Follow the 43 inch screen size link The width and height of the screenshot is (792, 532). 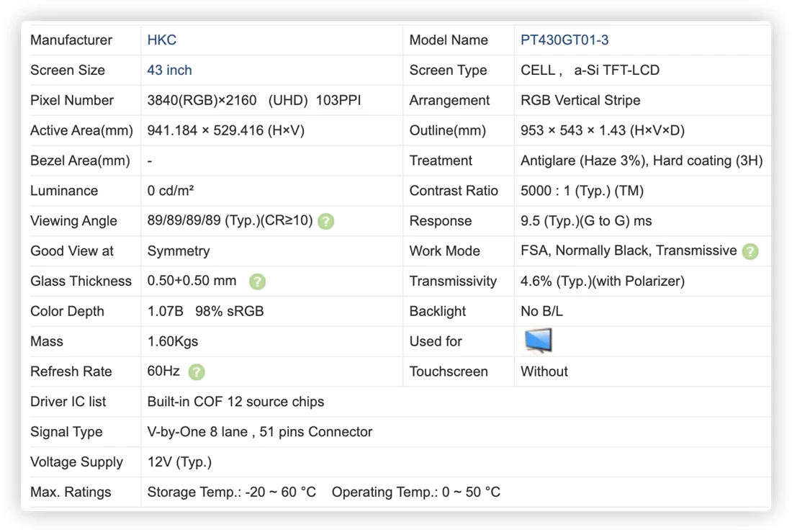(169, 71)
